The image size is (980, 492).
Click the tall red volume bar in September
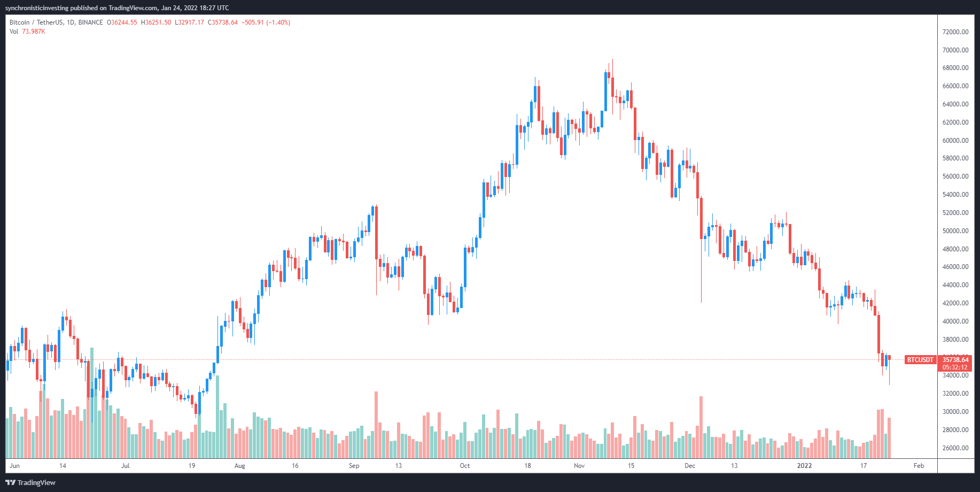tap(376, 425)
